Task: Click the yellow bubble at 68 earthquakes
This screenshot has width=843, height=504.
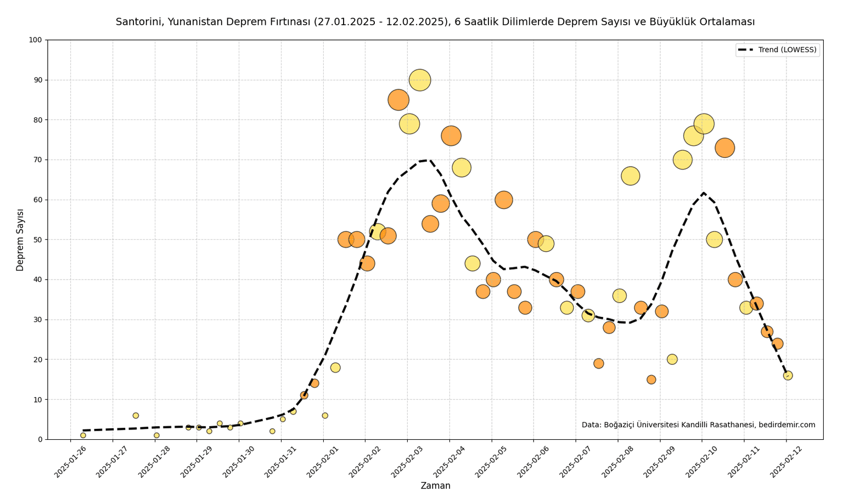Action: [462, 168]
